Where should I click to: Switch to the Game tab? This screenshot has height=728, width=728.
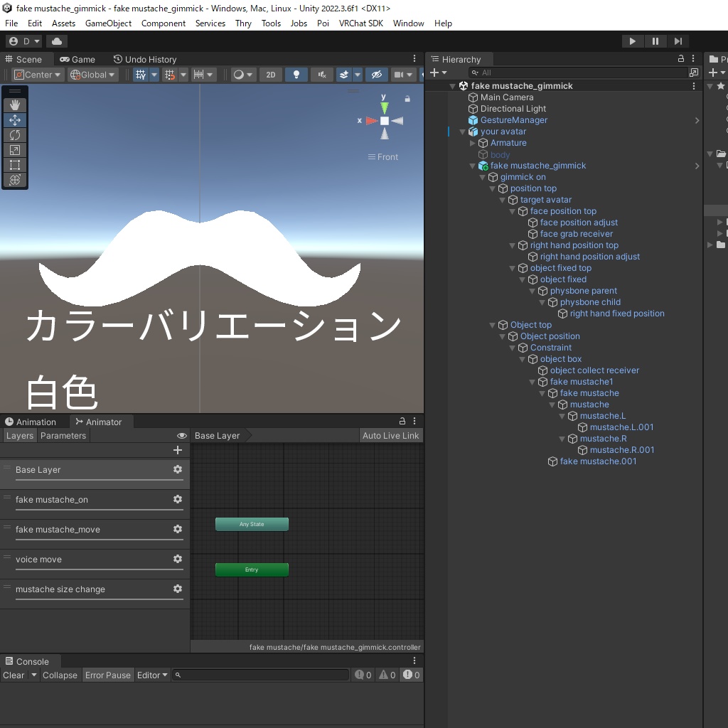tap(78, 59)
